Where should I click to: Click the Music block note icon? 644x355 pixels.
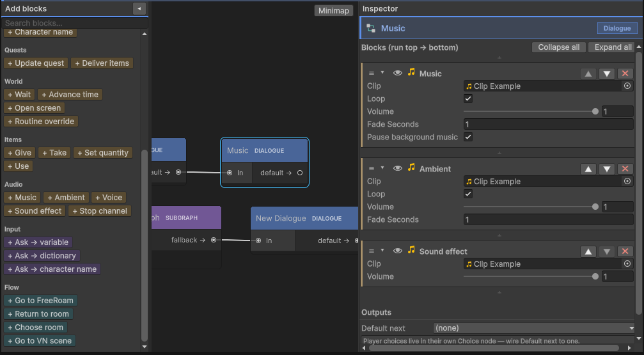click(x=411, y=72)
